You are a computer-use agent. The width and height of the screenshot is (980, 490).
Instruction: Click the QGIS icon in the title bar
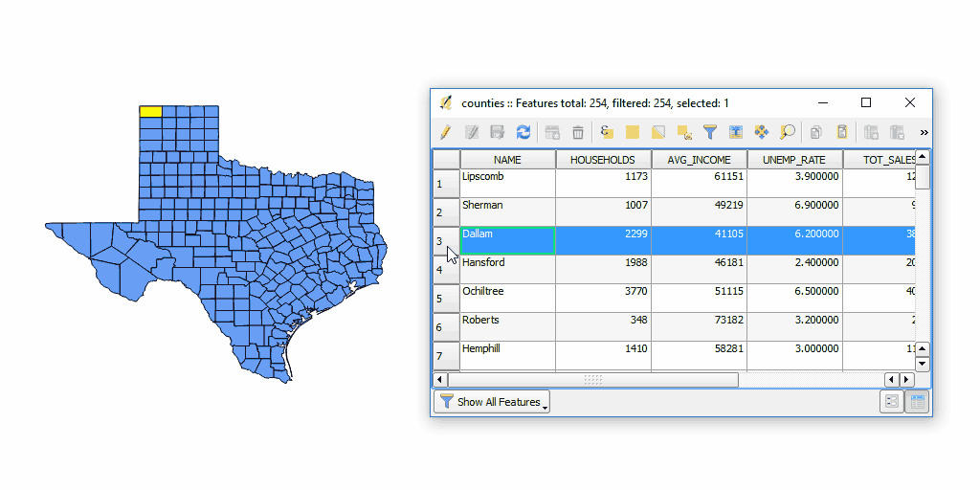pos(446,103)
